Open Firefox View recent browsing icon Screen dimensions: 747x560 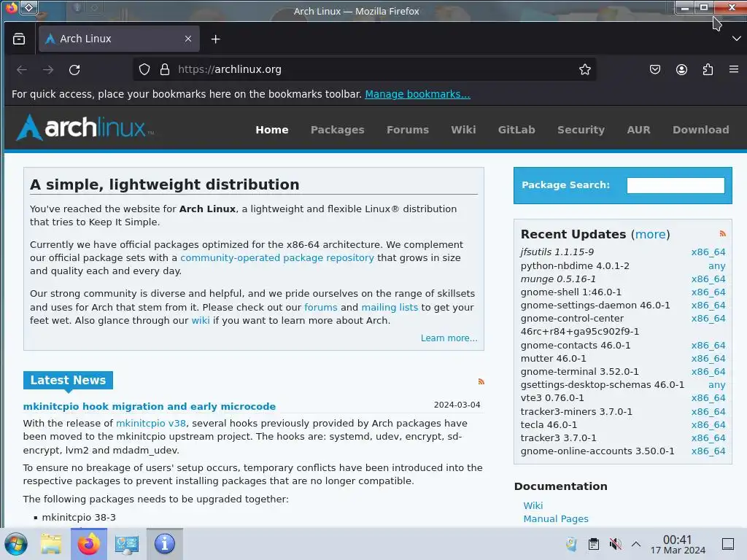(x=19, y=39)
